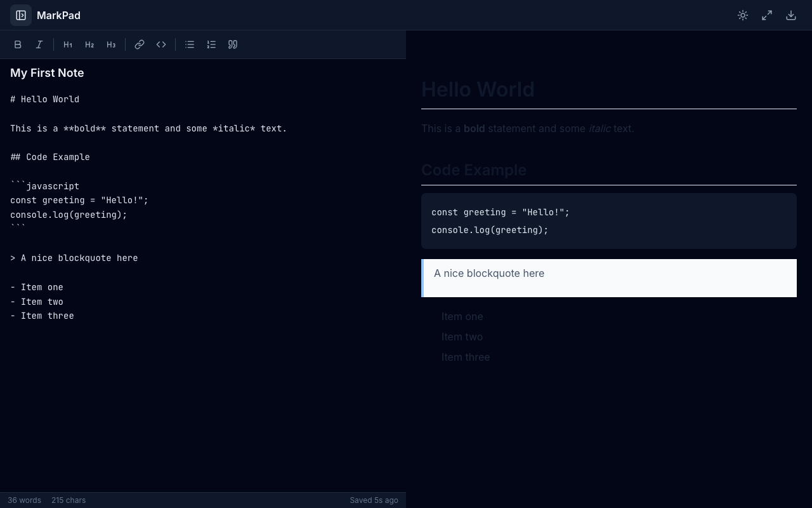Toggle light mode with the sun icon
Viewport: 812px width, 508px height.
(743, 15)
